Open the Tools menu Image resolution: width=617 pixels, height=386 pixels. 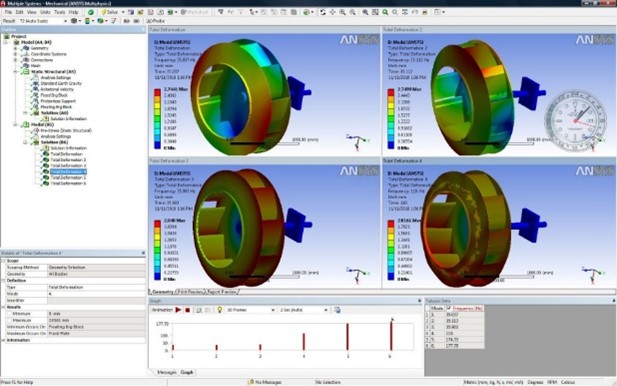(60, 12)
